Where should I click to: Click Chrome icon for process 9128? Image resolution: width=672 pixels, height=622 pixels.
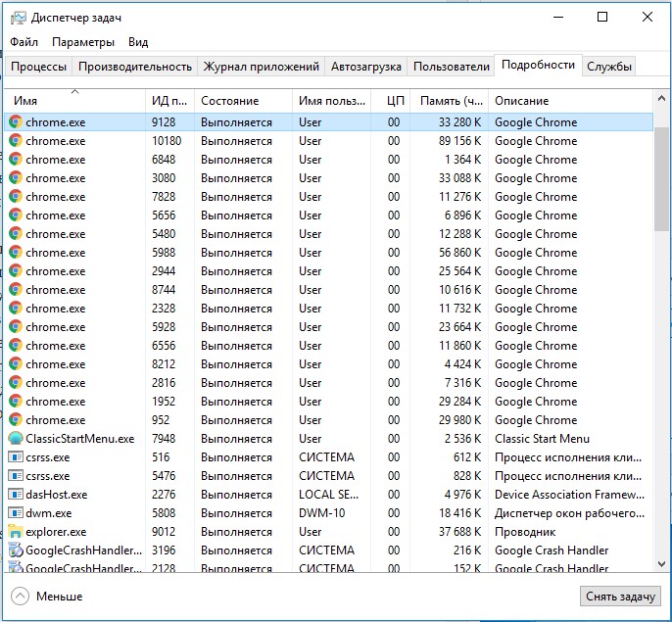(x=16, y=122)
